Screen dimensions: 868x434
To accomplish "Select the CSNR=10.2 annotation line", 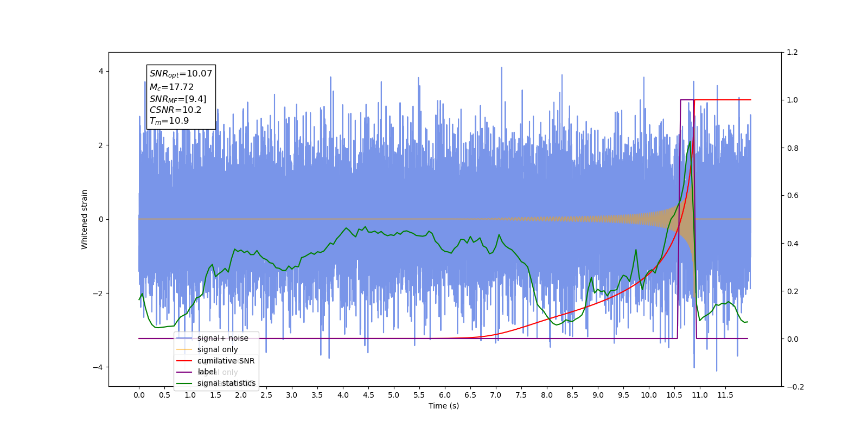I will [175, 110].
